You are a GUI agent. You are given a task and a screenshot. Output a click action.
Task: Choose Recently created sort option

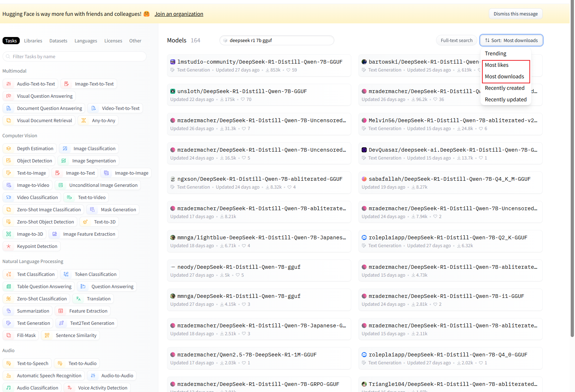coord(505,88)
